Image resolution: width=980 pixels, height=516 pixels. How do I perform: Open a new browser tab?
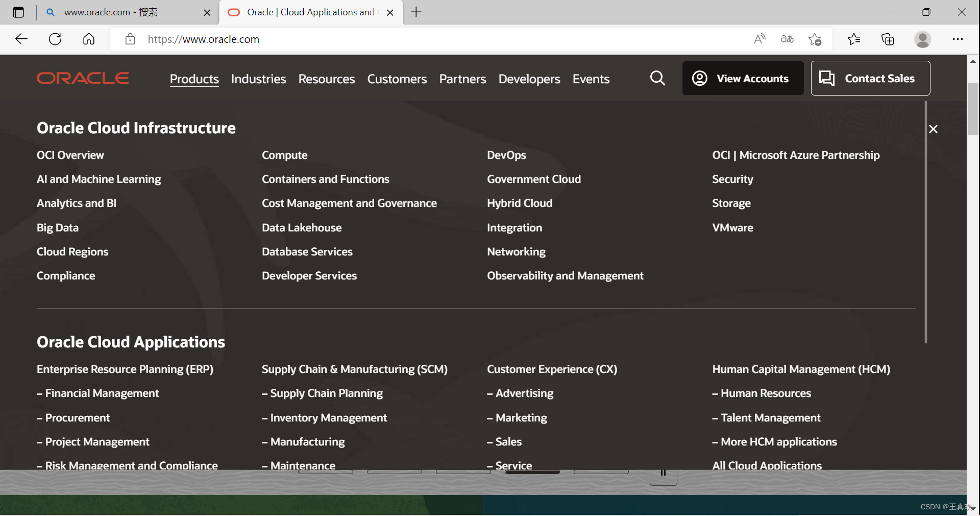(416, 12)
